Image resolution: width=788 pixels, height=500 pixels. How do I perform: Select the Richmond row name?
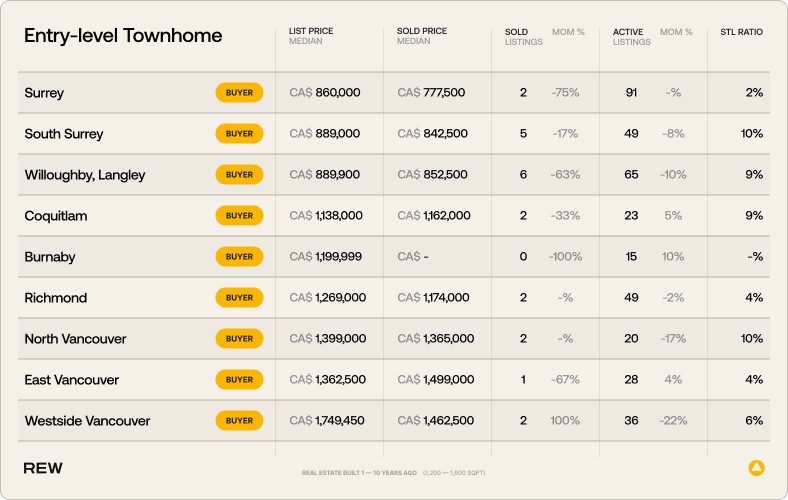56,298
